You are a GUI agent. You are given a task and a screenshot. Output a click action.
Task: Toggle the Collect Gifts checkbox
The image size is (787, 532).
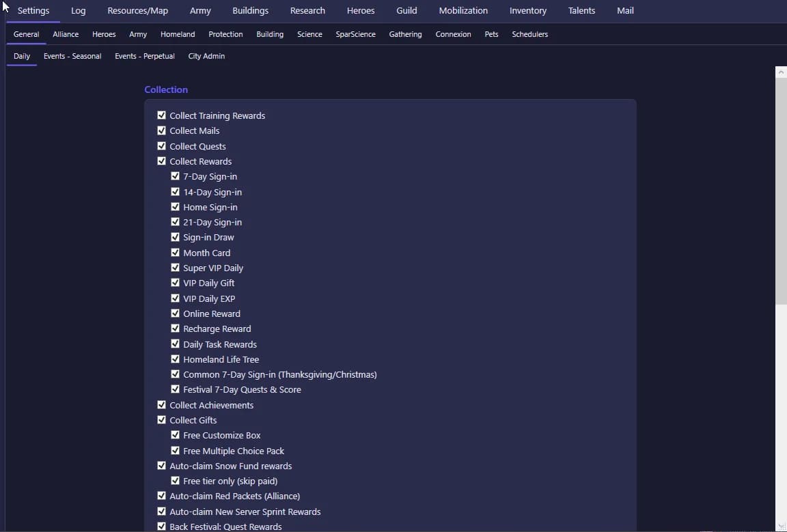click(x=162, y=419)
